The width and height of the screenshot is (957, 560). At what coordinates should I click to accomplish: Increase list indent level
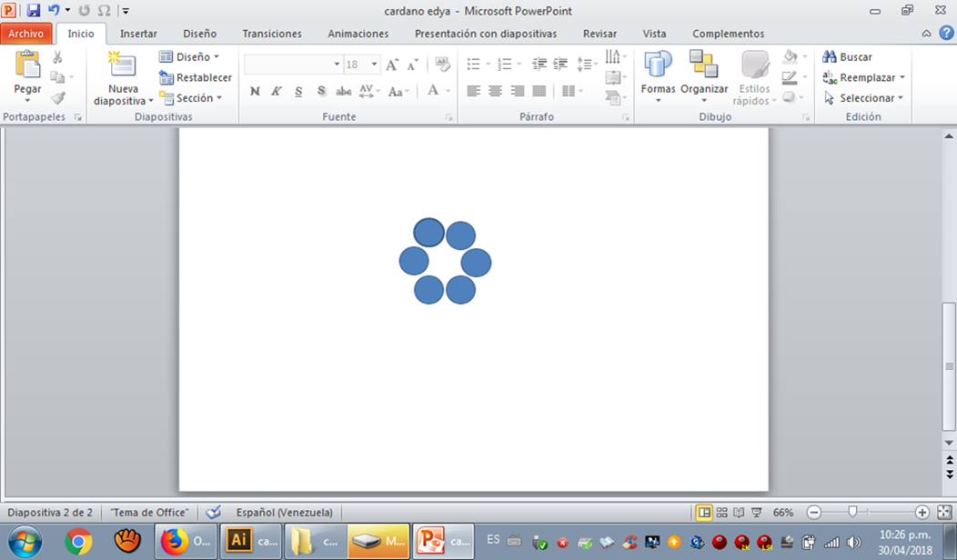[559, 64]
